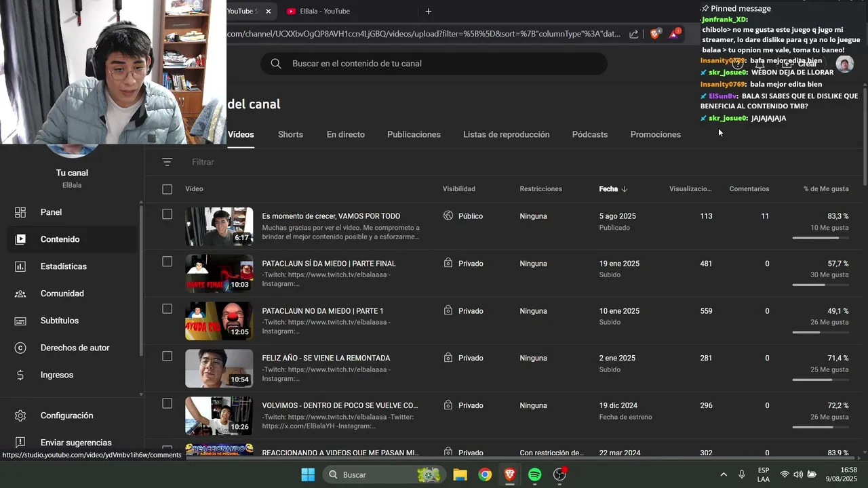Click the search magnifier icon
The height and width of the screenshot is (488, 868).
(276, 64)
